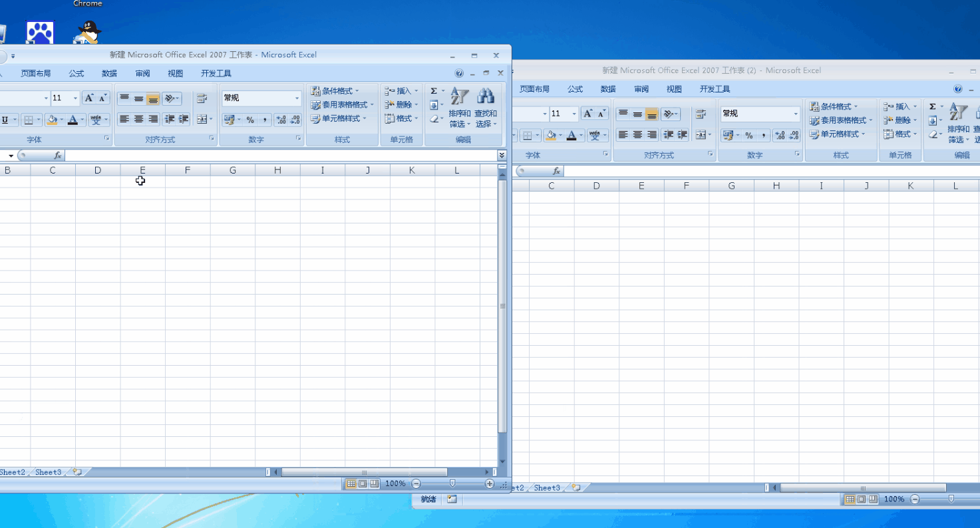Toggle bottom align in front window

tap(153, 98)
